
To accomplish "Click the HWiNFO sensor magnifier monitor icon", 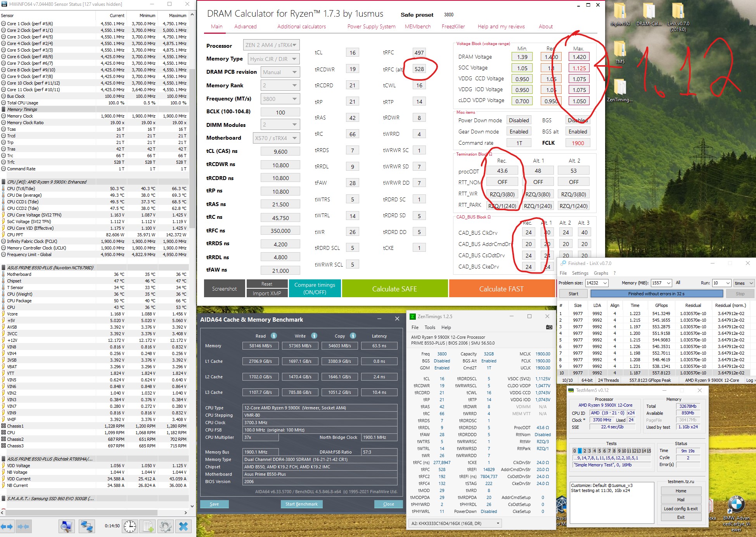I will pyautogui.click(x=67, y=527).
